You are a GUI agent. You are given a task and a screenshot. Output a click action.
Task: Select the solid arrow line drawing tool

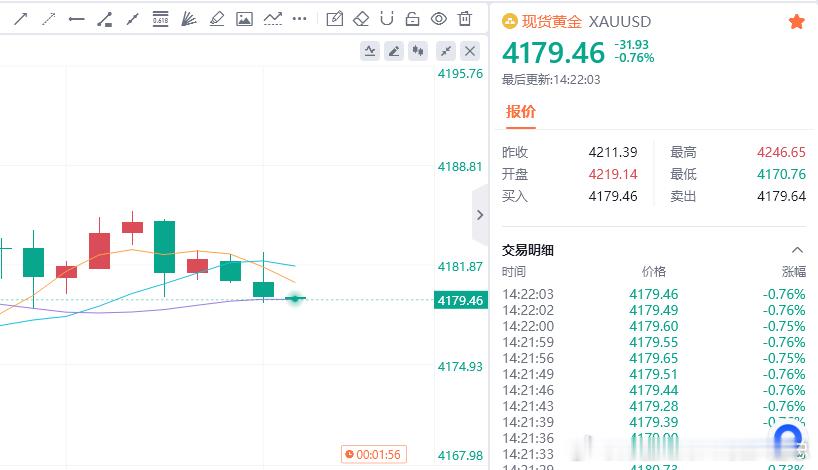point(21,19)
